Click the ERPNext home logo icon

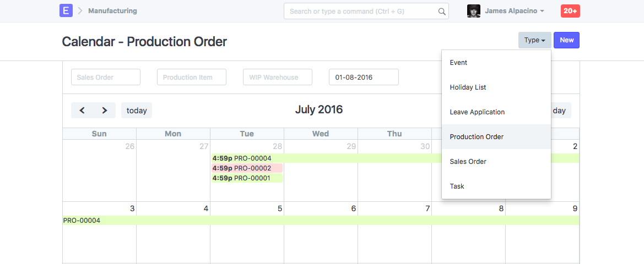pos(66,10)
